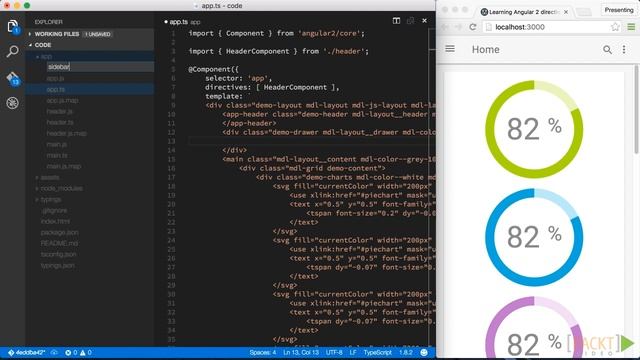
Task: Split the editor with the split icon
Action: point(396,21)
